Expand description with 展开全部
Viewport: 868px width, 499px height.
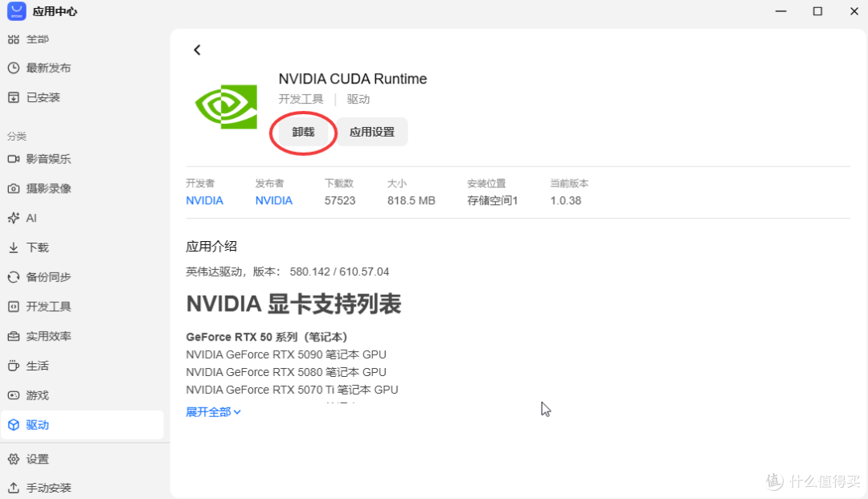coord(214,412)
